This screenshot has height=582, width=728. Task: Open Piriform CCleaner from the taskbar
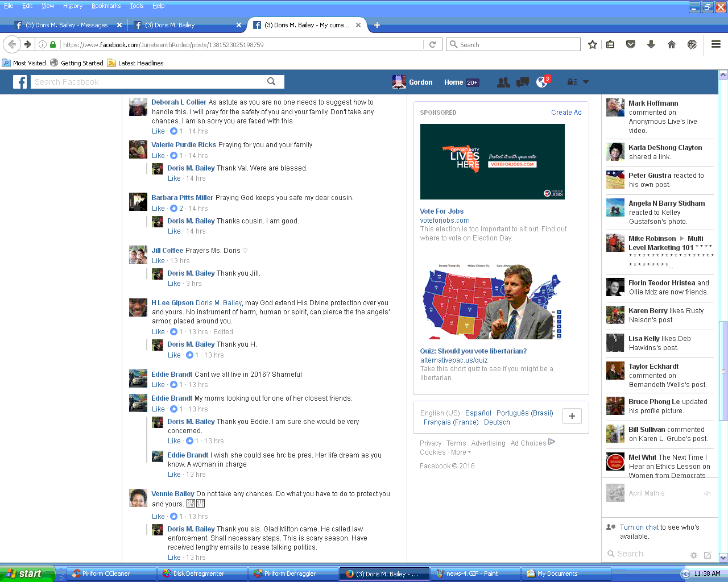click(x=106, y=573)
